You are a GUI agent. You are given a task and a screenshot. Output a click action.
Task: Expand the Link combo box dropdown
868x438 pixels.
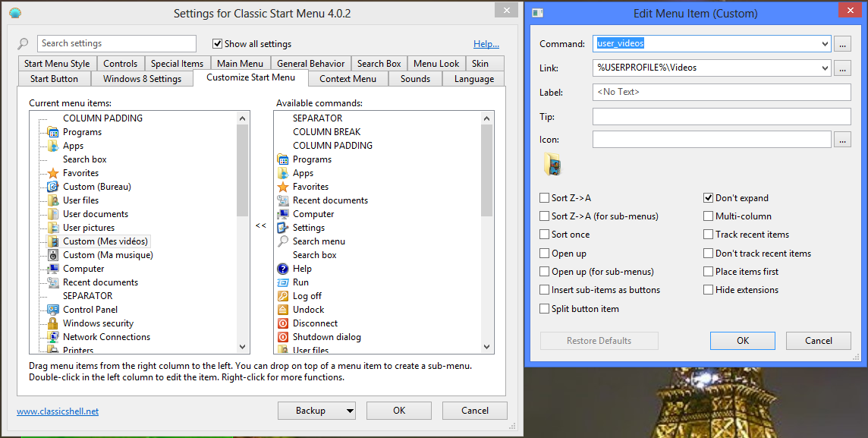click(825, 68)
